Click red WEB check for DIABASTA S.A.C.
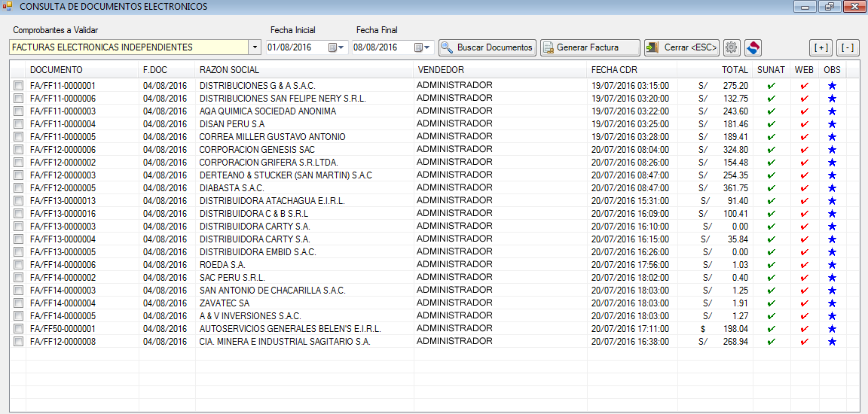 [805, 188]
